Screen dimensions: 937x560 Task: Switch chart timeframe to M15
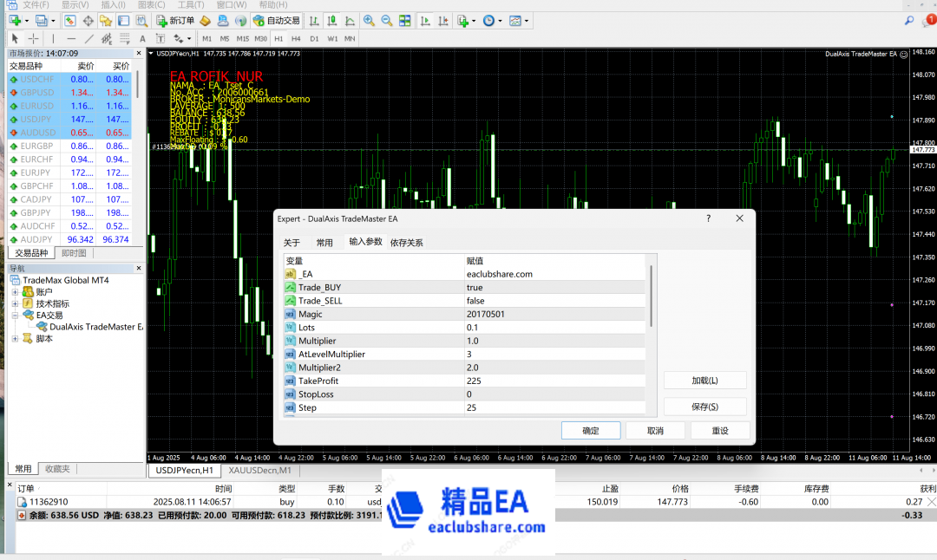pyautogui.click(x=242, y=38)
